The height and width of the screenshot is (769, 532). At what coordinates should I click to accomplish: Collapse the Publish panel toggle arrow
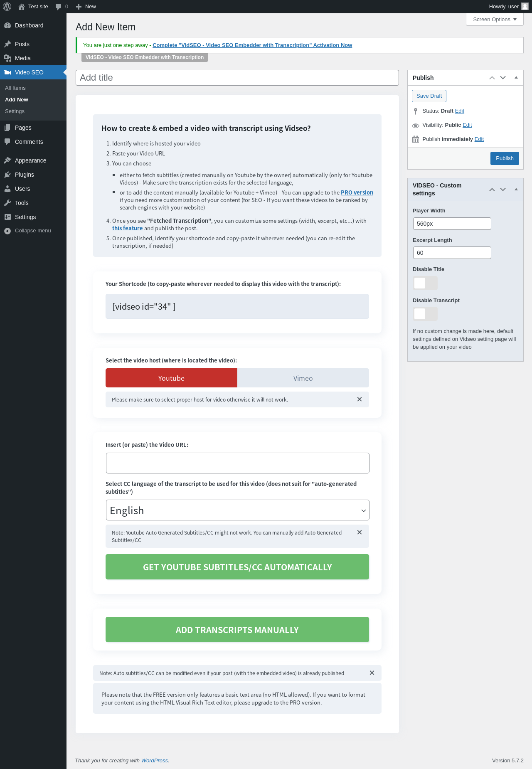(x=516, y=78)
